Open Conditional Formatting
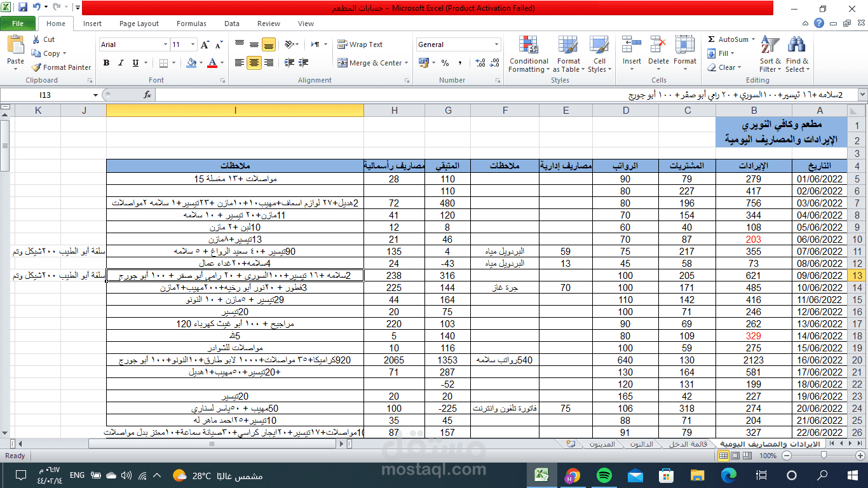 tap(529, 55)
